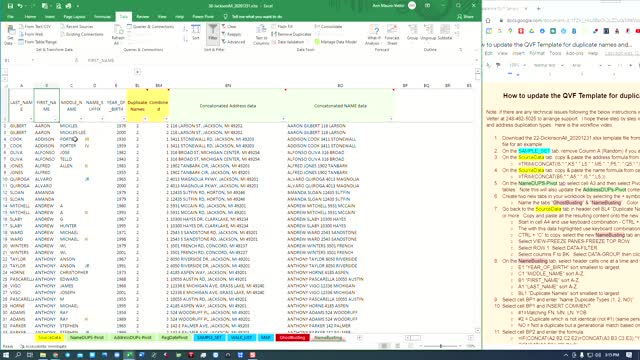The image size is (640, 360).
Task: Select the MAP sheet tab
Action: 265,338
